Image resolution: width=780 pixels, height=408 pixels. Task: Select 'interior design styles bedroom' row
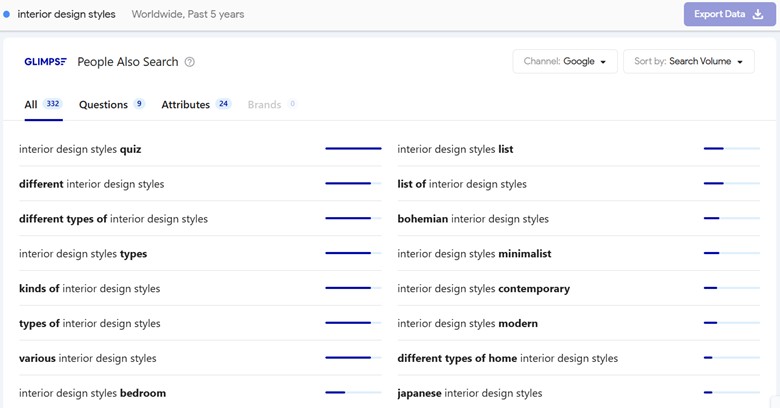(200, 393)
